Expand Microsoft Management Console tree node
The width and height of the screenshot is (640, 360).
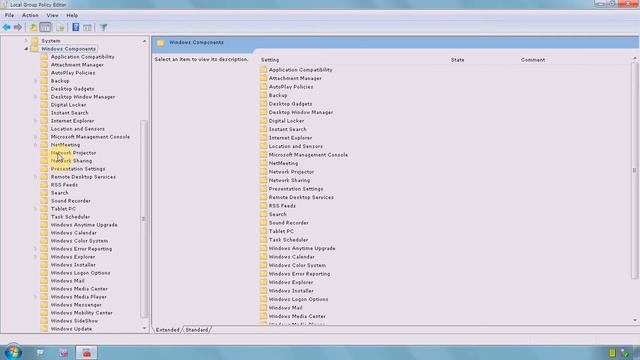pyautogui.click(x=36, y=137)
